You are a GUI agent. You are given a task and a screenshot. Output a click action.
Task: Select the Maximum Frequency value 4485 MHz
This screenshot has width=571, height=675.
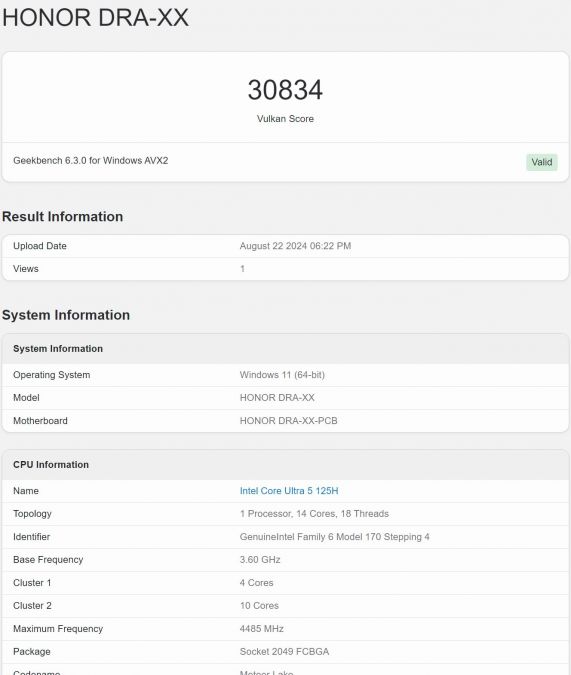pos(262,629)
